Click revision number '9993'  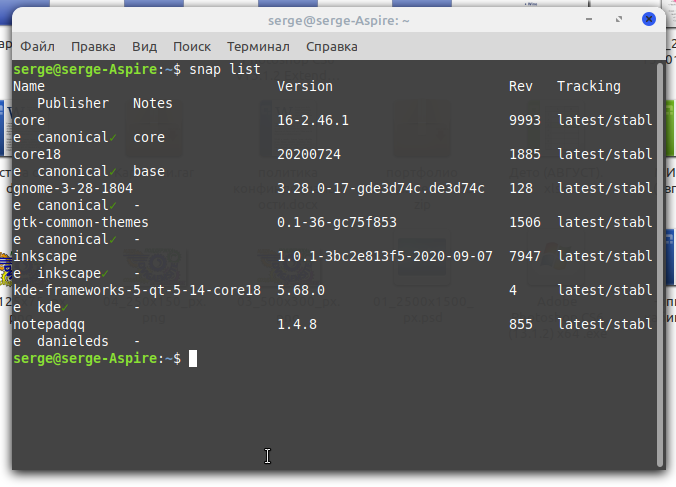click(x=525, y=120)
